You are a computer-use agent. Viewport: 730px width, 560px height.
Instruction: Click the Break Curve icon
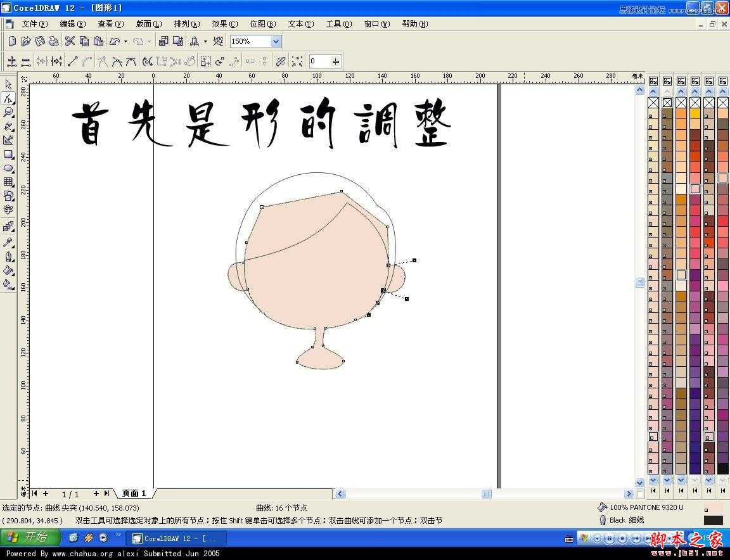click(57, 61)
